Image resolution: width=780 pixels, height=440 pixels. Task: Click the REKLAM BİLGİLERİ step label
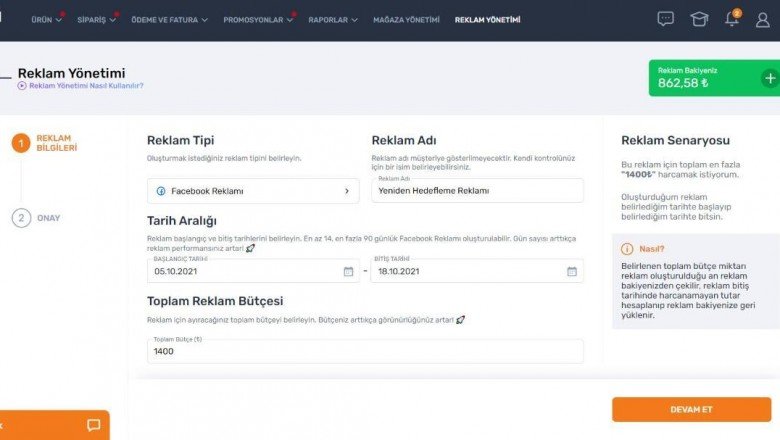pos(57,143)
